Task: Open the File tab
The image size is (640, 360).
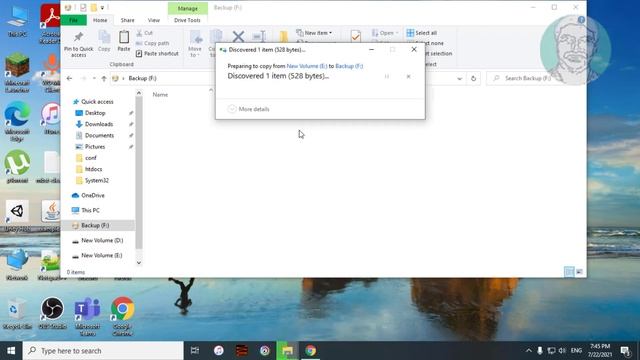Action: 73,20
